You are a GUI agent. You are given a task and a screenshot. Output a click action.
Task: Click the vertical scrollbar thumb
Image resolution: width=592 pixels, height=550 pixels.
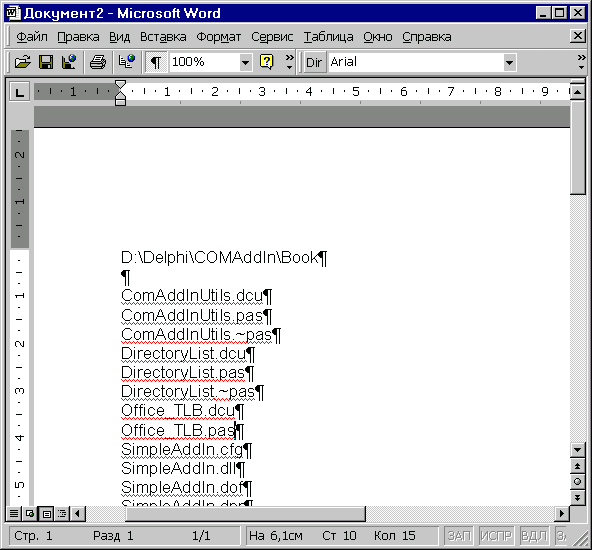tap(578, 147)
